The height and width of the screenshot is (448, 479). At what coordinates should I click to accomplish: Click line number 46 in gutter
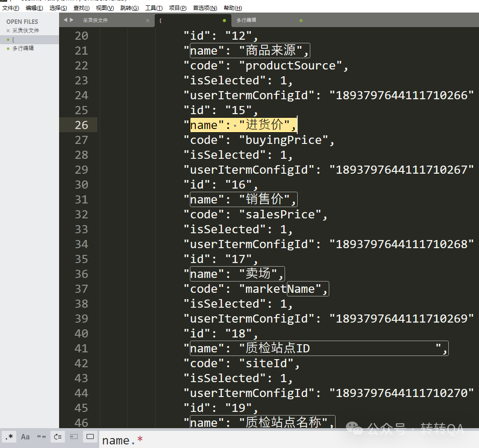click(x=81, y=423)
